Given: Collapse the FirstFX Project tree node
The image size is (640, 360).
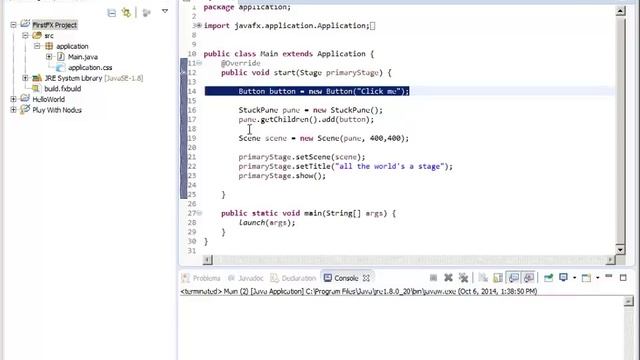Looking at the screenshot, I should coord(13,25).
